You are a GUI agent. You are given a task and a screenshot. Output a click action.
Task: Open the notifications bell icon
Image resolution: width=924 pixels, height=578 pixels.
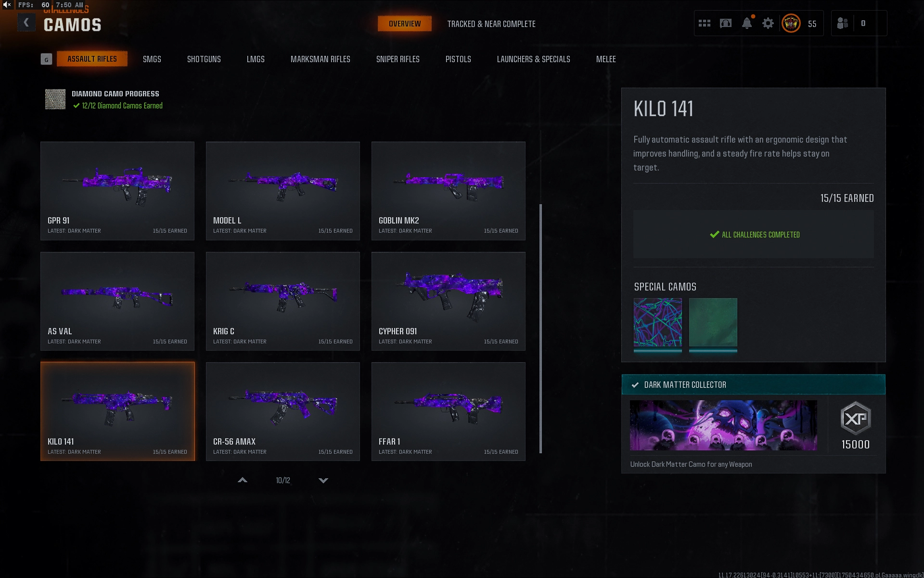pos(746,23)
